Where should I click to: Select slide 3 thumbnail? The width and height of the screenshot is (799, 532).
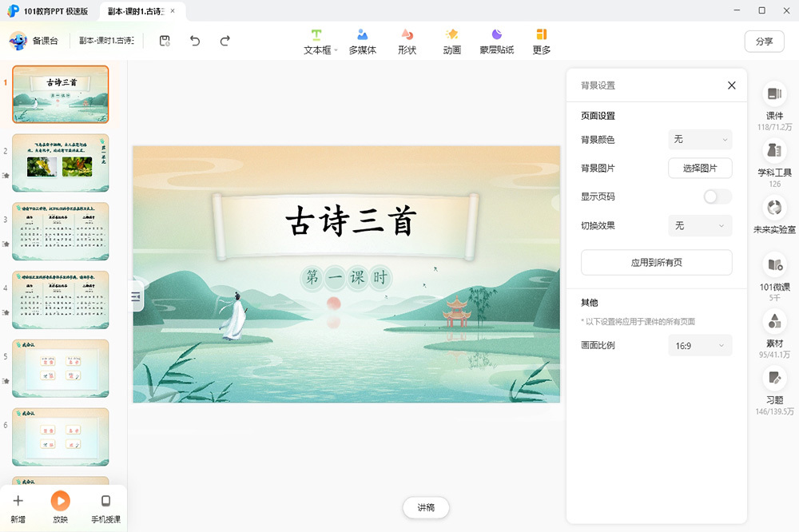tap(61, 232)
